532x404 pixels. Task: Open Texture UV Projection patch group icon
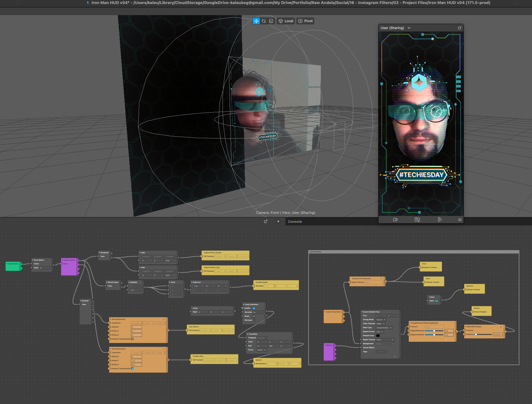[381, 278]
